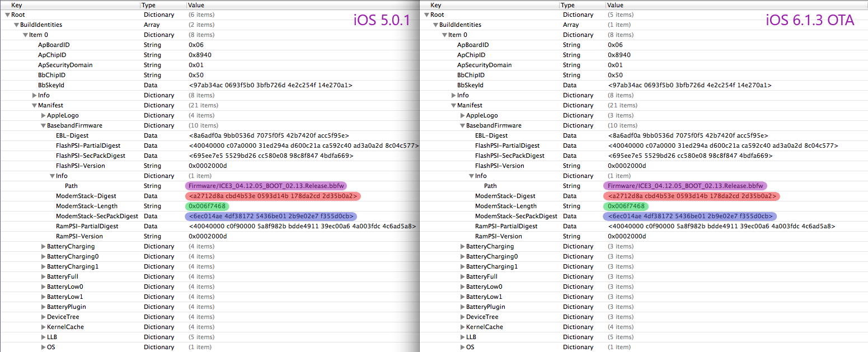Click the Path firmware value in iOS 6.1.3 pane
Screen dimensions: 868x352
(x=686, y=186)
